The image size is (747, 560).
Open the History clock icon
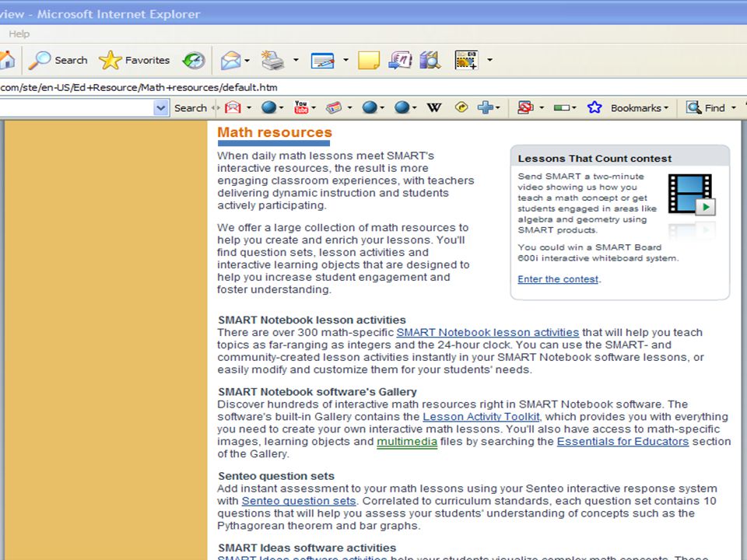194,60
